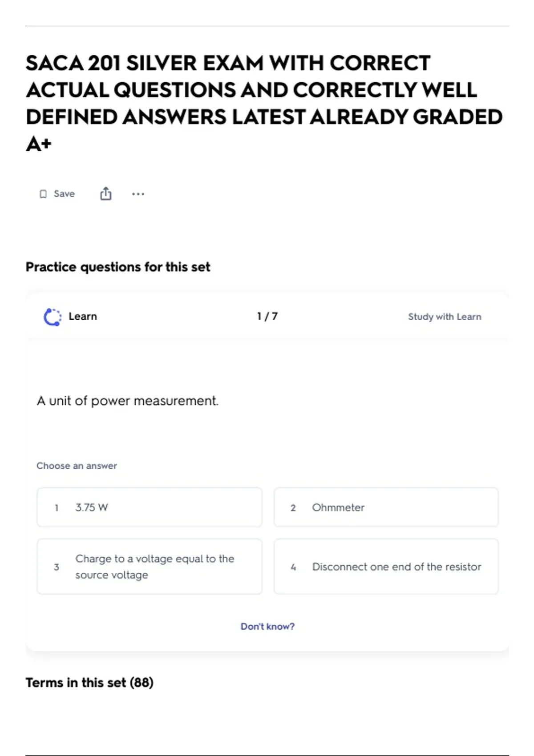Click the SACA 201 Silver Exam title
The image size is (534, 756).
(264, 103)
